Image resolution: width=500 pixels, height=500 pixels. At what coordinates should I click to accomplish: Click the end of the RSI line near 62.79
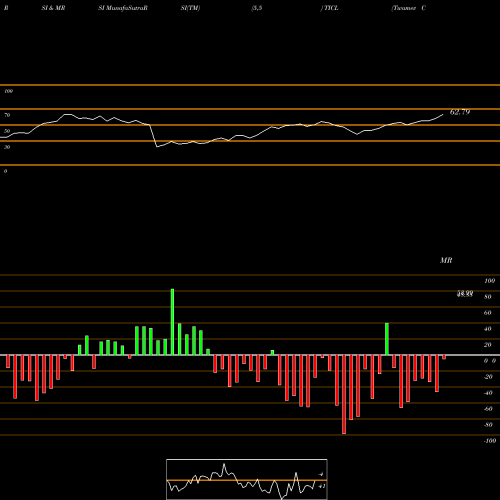click(443, 115)
